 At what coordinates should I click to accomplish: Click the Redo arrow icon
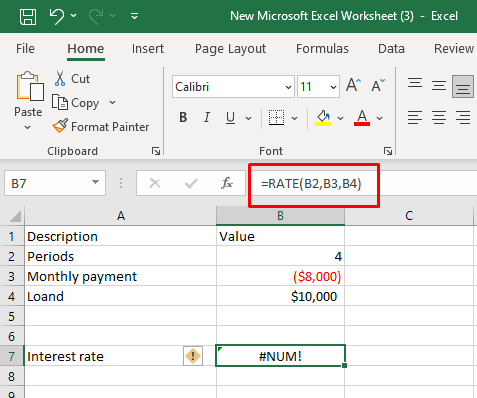click(x=96, y=16)
